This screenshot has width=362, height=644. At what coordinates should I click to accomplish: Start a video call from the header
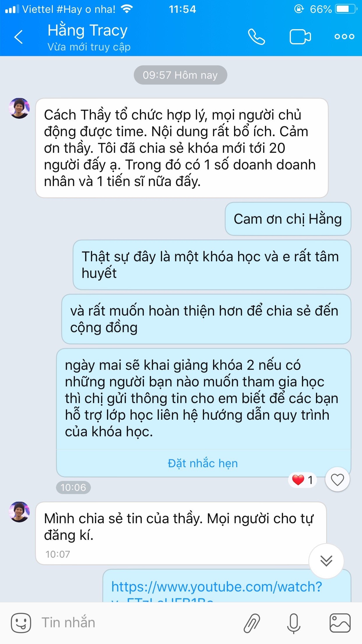(x=300, y=37)
